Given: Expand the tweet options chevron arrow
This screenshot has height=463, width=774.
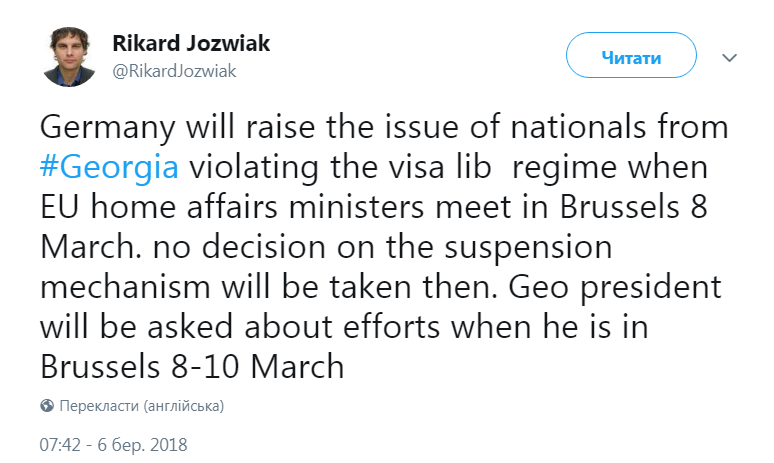Looking at the screenshot, I should click(731, 58).
